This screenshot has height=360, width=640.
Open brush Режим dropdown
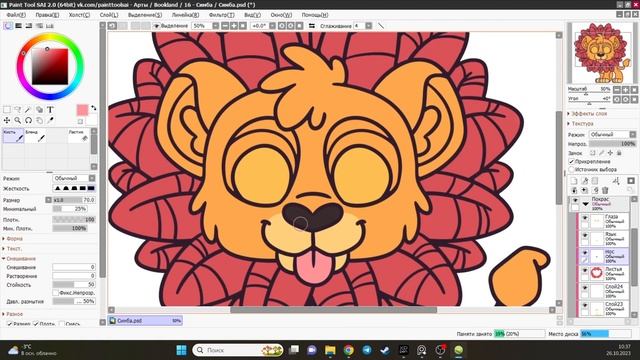[x=74, y=178]
